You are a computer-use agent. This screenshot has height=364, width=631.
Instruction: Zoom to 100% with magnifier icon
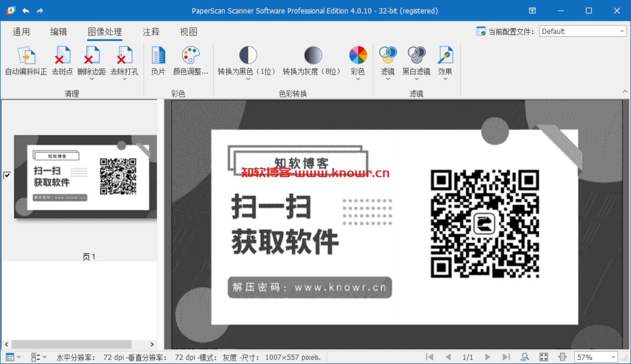pyautogui.click(x=525, y=357)
